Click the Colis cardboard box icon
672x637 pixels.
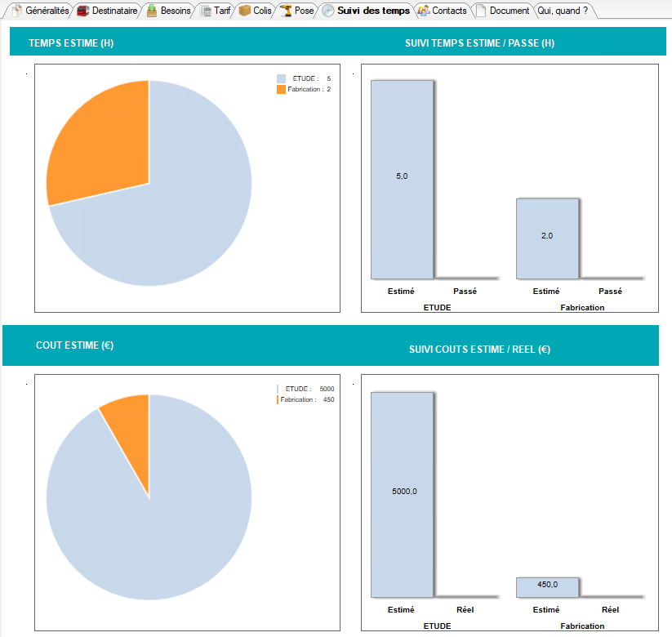245,11
